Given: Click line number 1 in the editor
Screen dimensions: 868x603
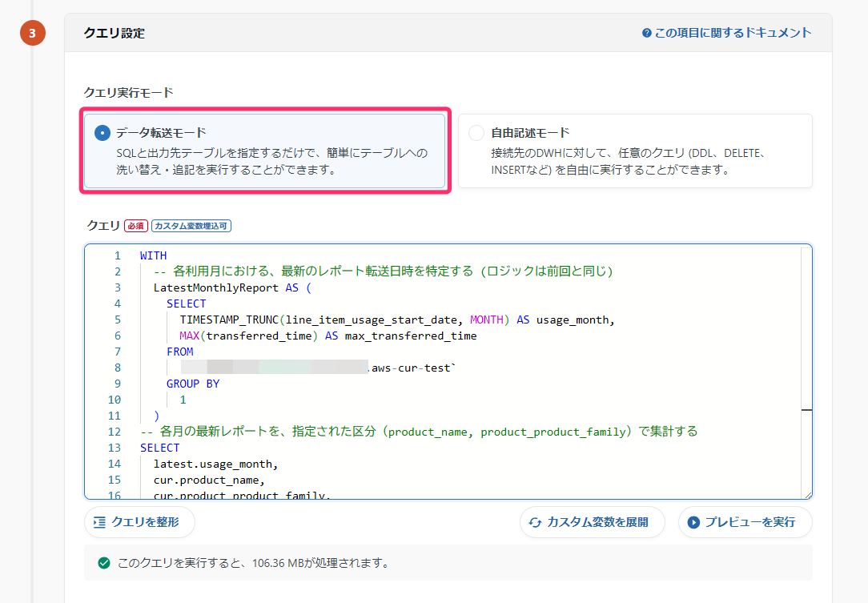Looking at the screenshot, I should tap(117, 255).
